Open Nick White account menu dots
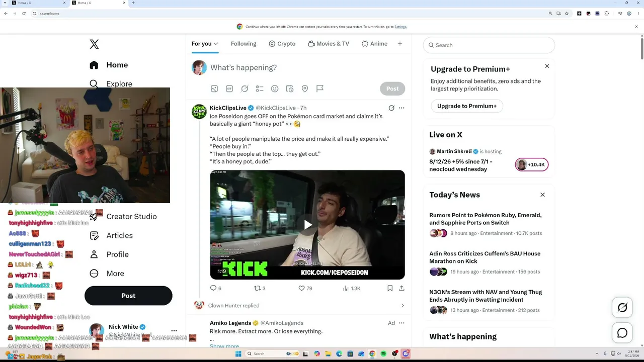644x362 pixels. click(174, 331)
